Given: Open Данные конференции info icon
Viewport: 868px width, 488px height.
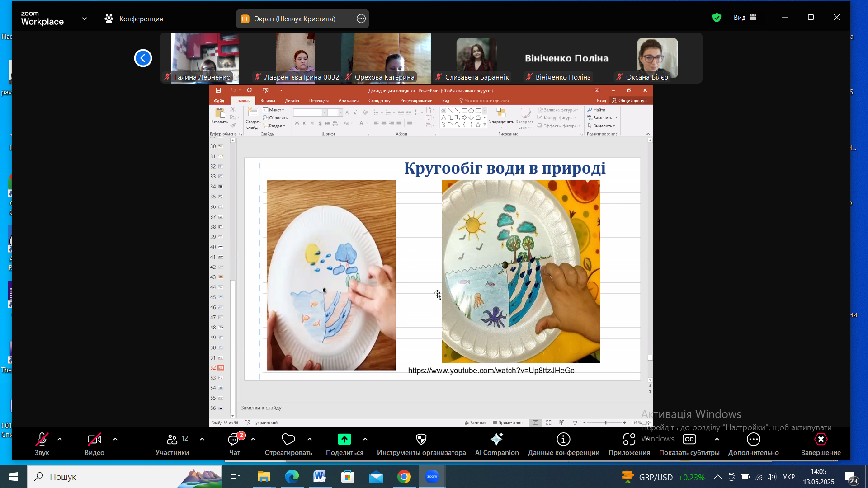Looking at the screenshot, I should 563,439.
